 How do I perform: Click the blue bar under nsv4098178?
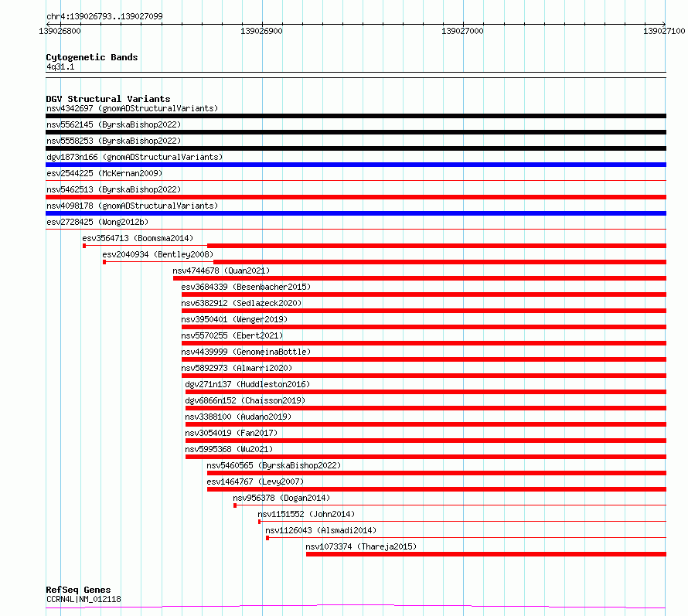point(356,213)
